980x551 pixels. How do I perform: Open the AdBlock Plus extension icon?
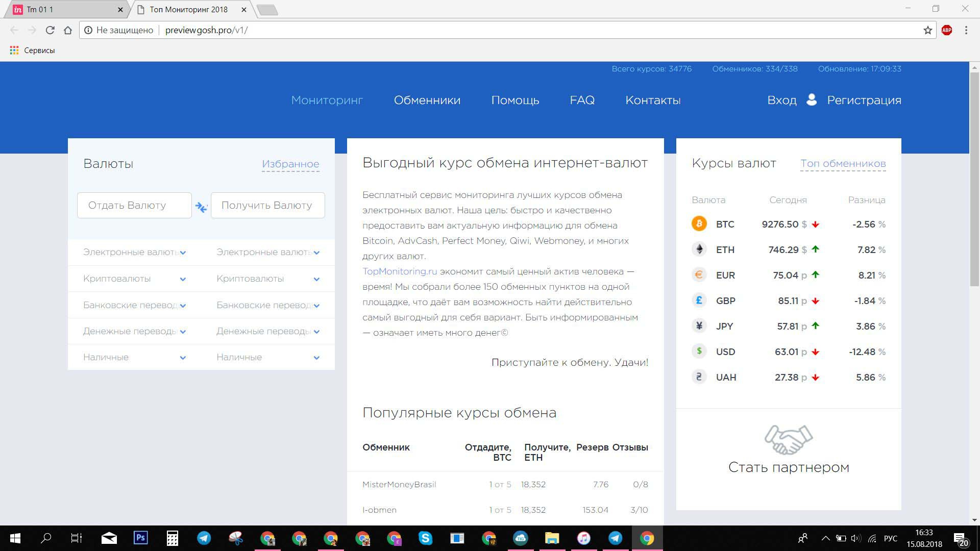947,30
